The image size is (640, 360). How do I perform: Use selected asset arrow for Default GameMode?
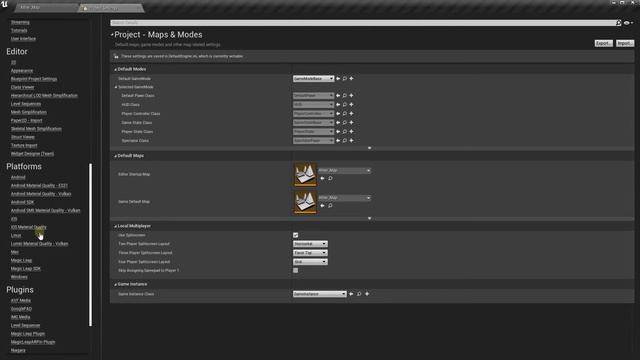click(x=338, y=78)
